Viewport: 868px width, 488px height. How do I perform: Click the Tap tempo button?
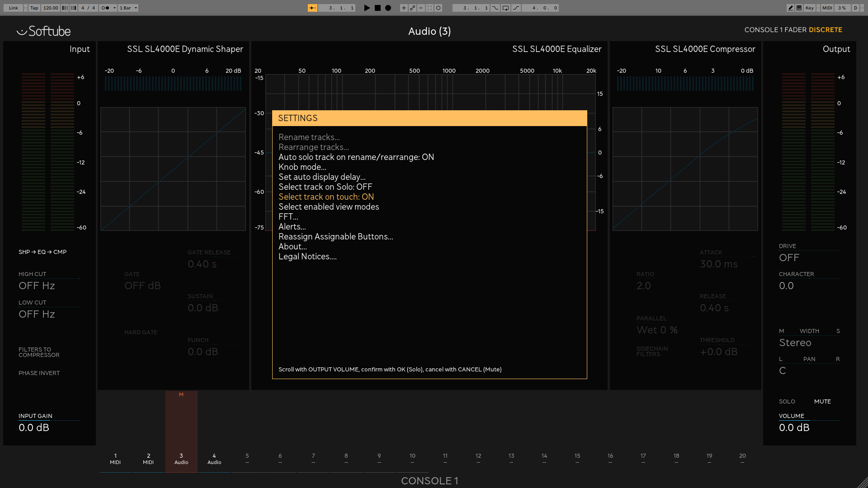click(x=34, y=8)
